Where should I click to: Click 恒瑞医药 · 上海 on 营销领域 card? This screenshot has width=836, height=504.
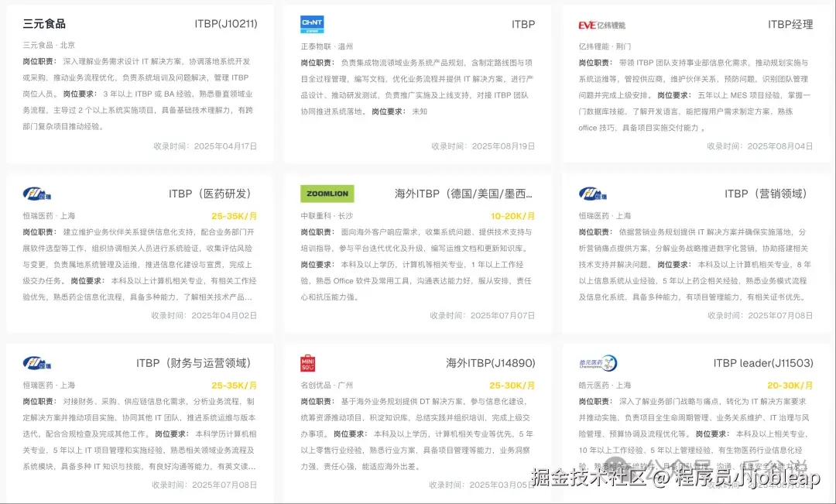(x=605, y=216)
